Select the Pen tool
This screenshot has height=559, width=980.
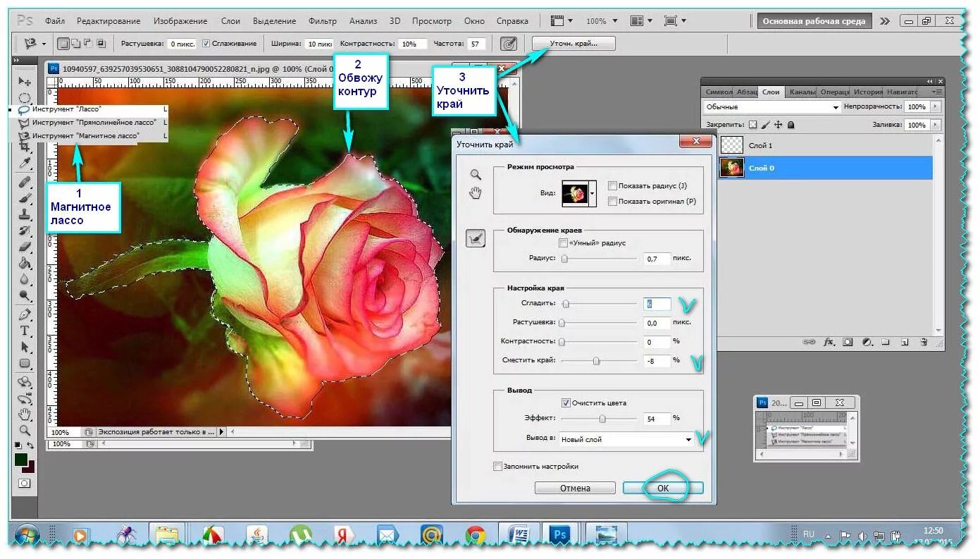point(25,314)
